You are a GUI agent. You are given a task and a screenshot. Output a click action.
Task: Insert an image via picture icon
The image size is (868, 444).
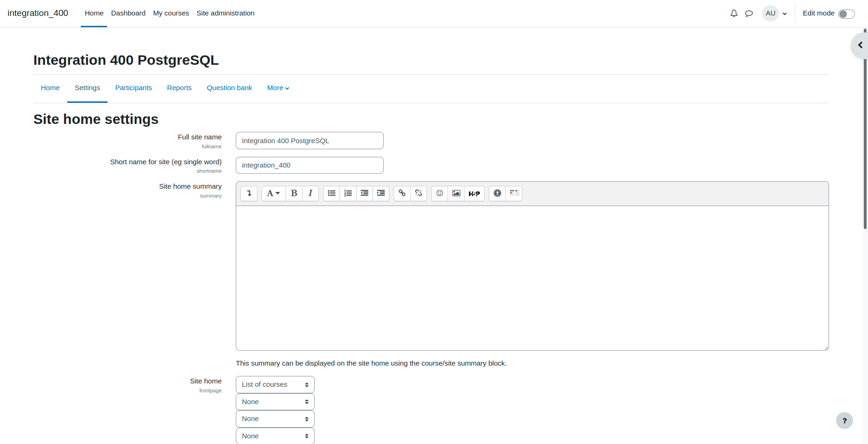456,193
